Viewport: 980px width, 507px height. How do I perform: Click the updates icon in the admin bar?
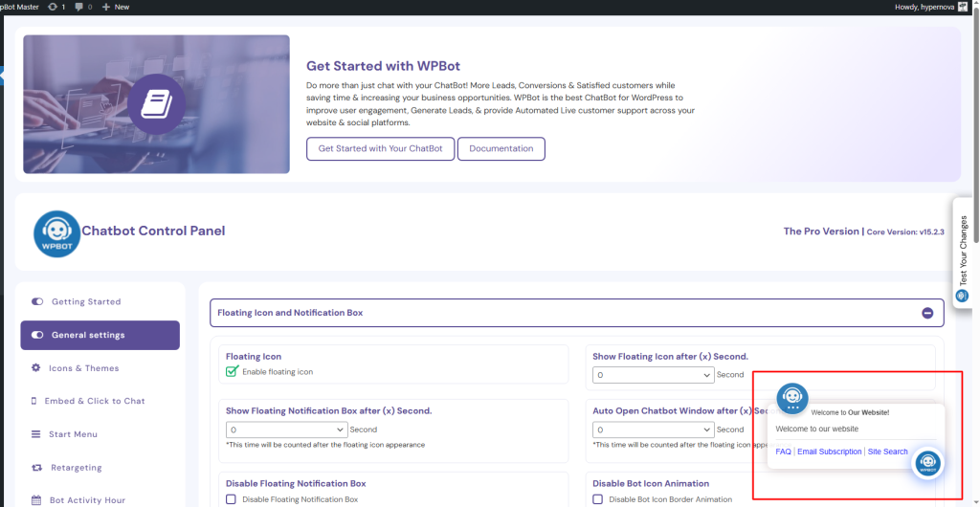[52, 7]
